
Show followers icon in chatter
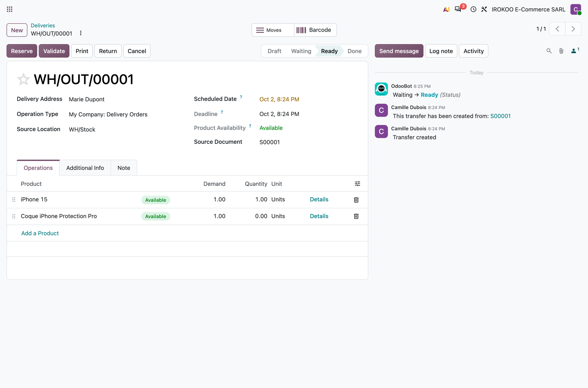[x=575, y=51]
